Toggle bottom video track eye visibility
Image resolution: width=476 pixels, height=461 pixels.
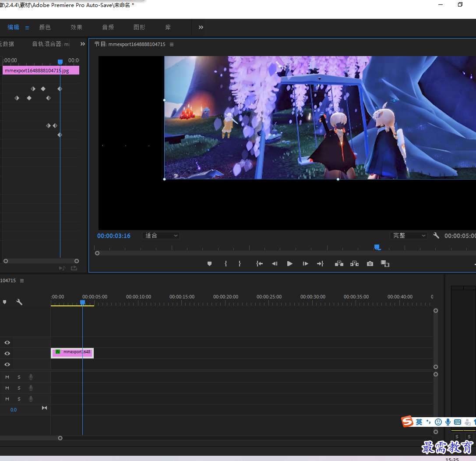click(x=7, y=365)
